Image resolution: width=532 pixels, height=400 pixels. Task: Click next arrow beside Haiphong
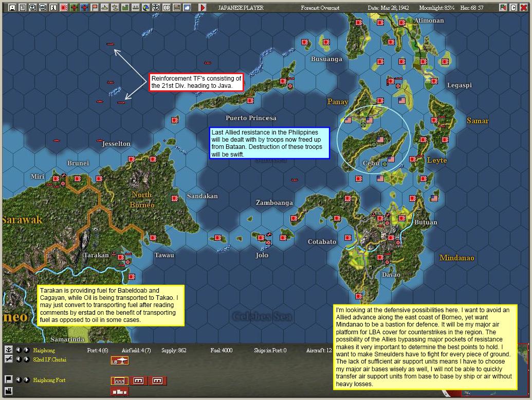(26, 350)
